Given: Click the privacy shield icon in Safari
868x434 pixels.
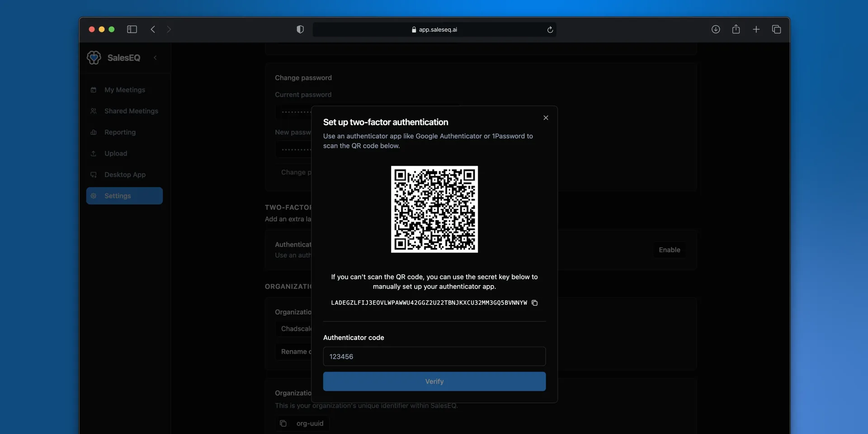Looking at the screenshot, I should pos(300,29).
